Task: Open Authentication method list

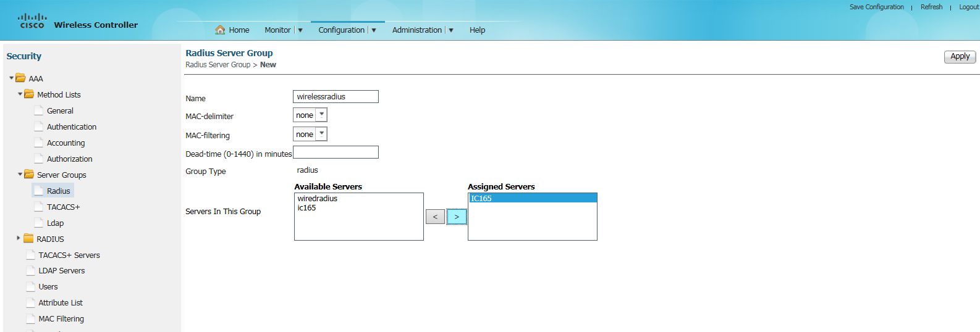Action: click(72, 127)
